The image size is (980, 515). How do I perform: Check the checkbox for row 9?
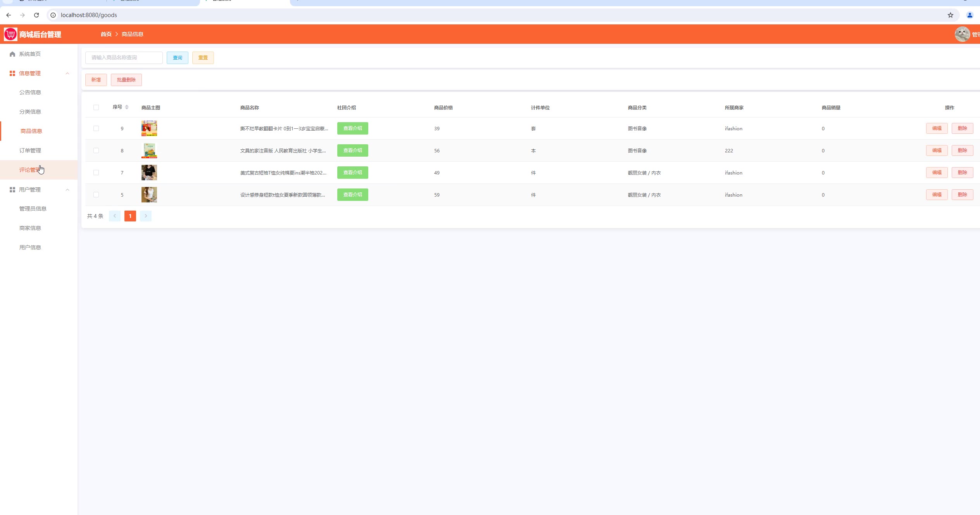coord(96,128)
